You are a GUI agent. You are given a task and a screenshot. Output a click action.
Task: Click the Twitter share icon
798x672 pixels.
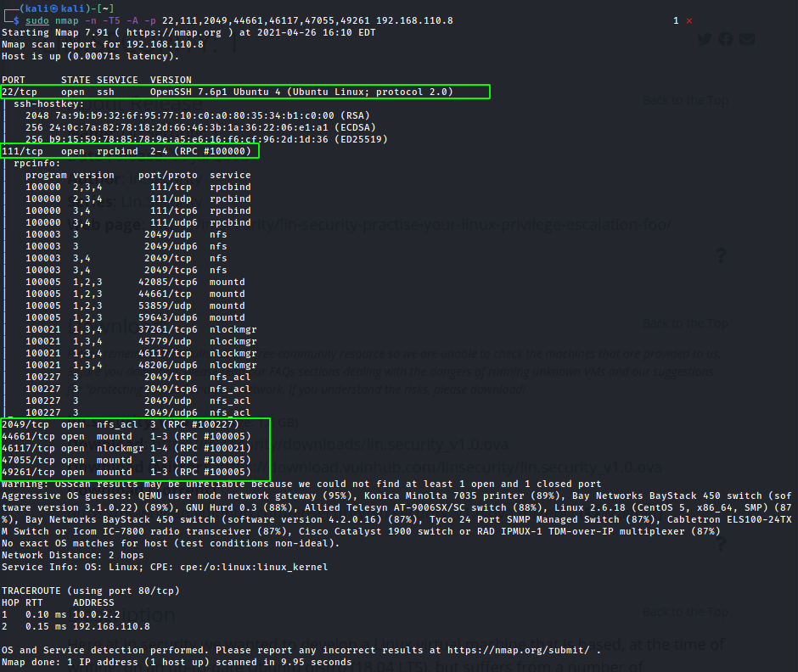[x=705, y=39]
